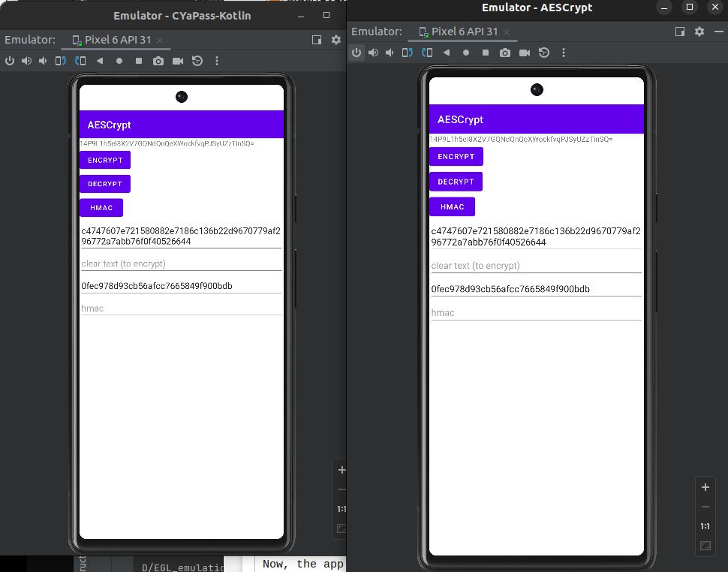Viewport: 728px width, 572px height.
Task: Click power icon in CYaPass-Kotlin emulator toolbar
Action: click(x=10, y=61)
